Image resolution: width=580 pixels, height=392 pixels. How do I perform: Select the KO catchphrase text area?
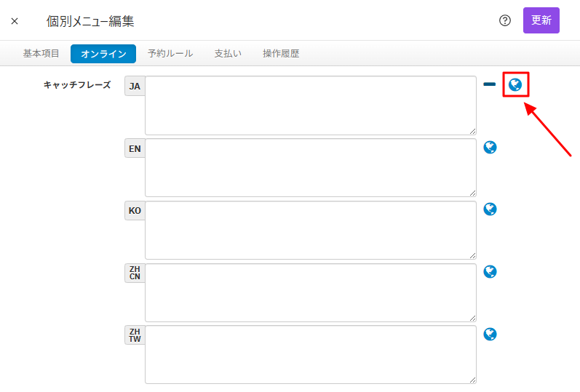point(310,231)
